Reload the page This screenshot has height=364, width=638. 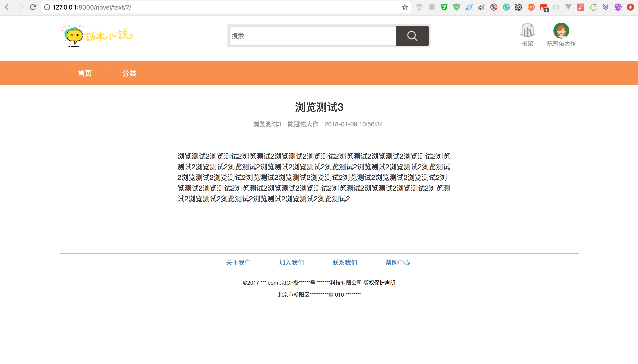[x=33, y=7]
